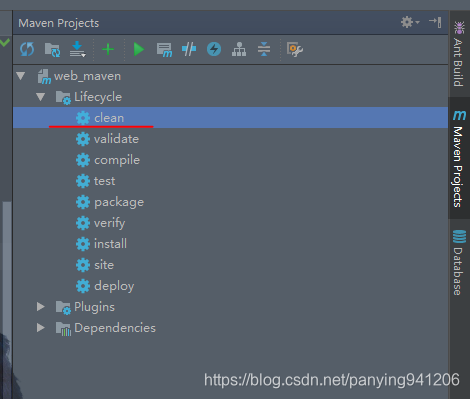Select the Plugins folder row
The height and width of the screenshot is (399, 470).
click(230, 307)
